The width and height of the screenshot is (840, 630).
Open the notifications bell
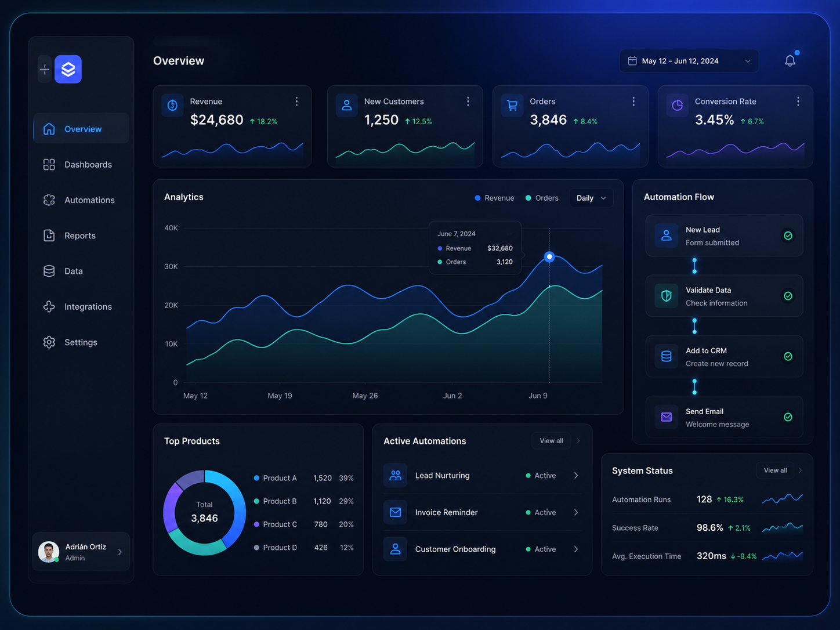[x=790, y=60]
